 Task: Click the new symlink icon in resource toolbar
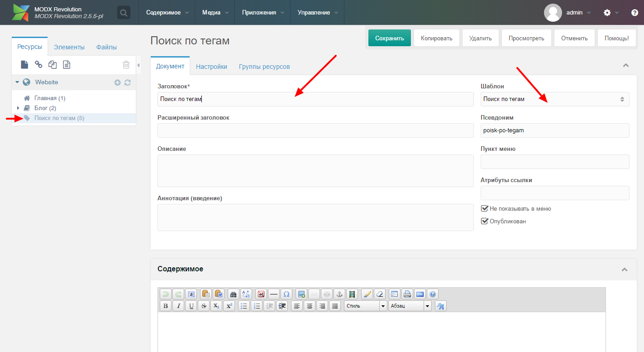point(52,65)
